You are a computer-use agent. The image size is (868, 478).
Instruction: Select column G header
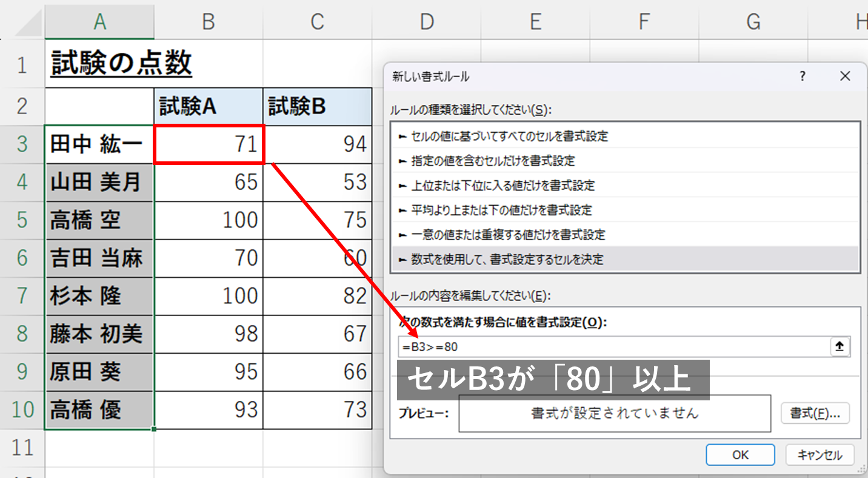[754, 22]
